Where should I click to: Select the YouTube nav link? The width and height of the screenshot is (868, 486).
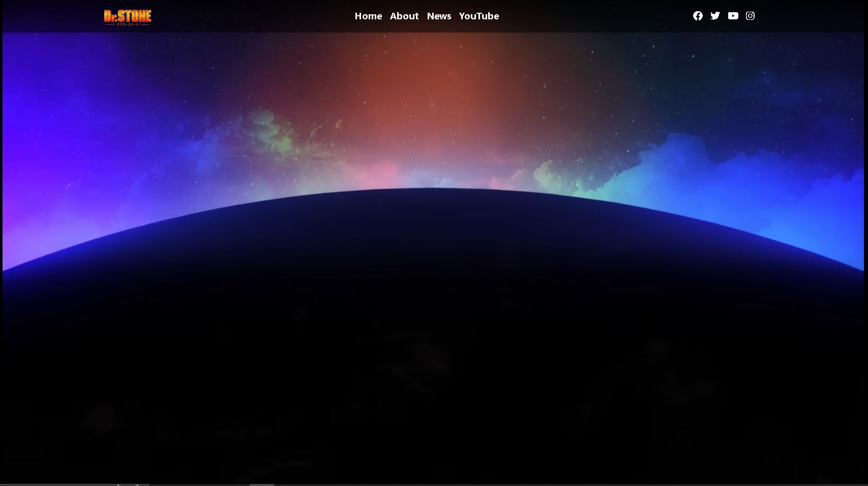coord(479,16)
